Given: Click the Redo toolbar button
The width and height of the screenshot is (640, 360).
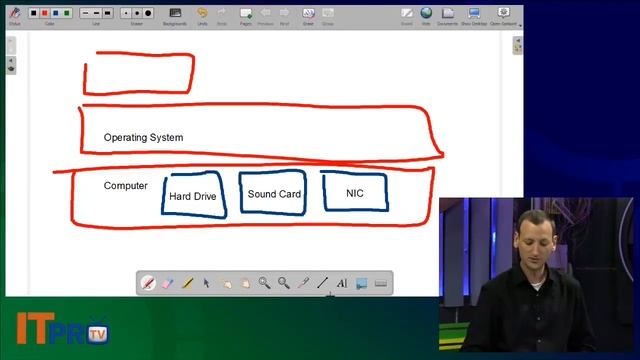Looking at the screenshot, I should coord(222,16).
